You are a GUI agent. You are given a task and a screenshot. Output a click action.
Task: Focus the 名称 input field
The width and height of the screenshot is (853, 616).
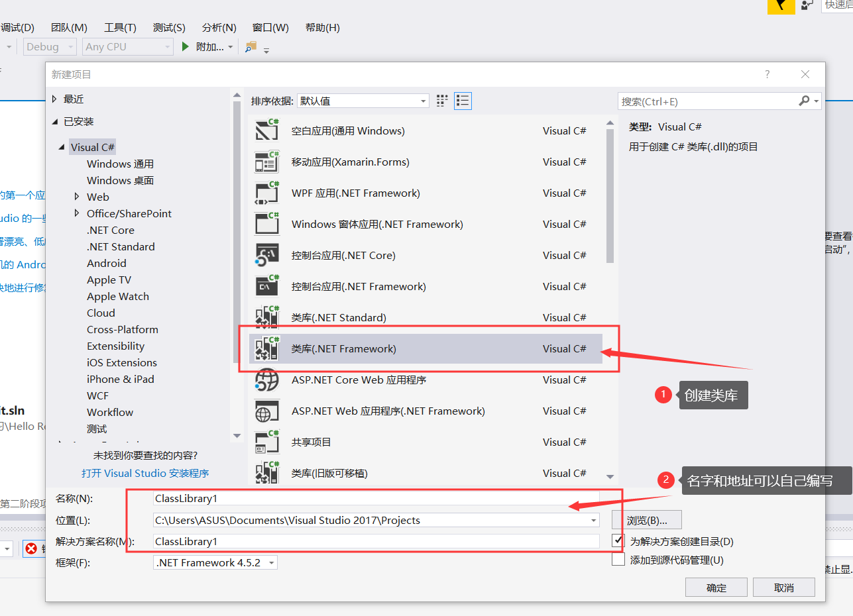tap(376, 498)
